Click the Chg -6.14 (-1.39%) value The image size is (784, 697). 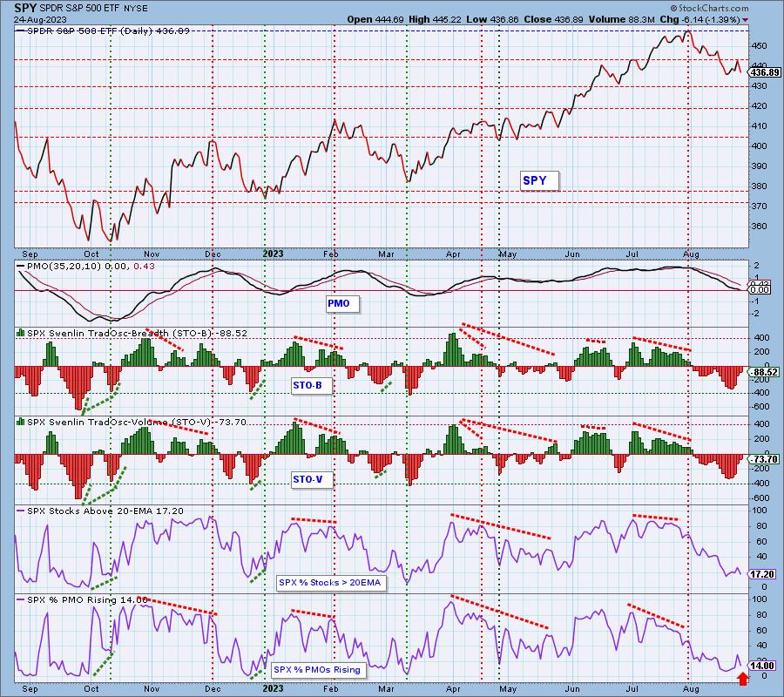pyautogui.click(x=700, y=19)
